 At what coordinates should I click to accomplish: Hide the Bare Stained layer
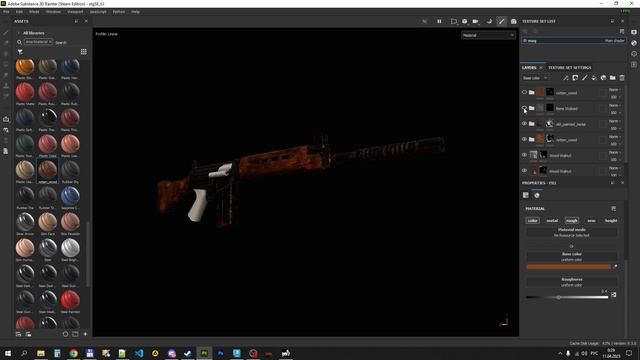pyautogui.click(x=524, y=108)
